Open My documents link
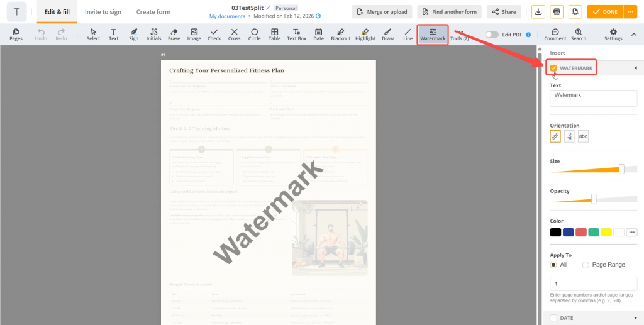This screenshot has width=644, height=325. point(227,16)
